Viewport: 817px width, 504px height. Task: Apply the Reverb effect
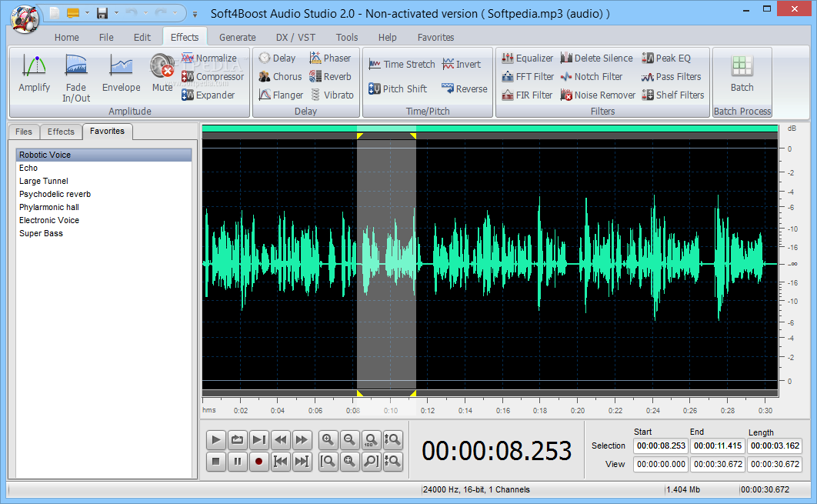[x=330, y=77]
